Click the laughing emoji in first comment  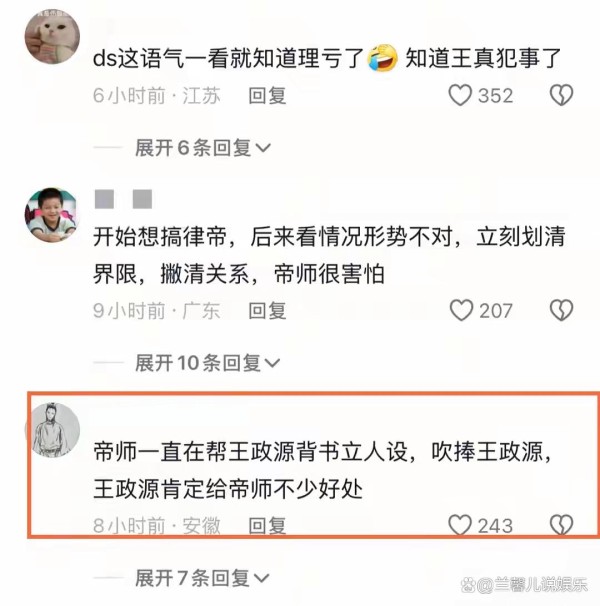coord(383,58)
